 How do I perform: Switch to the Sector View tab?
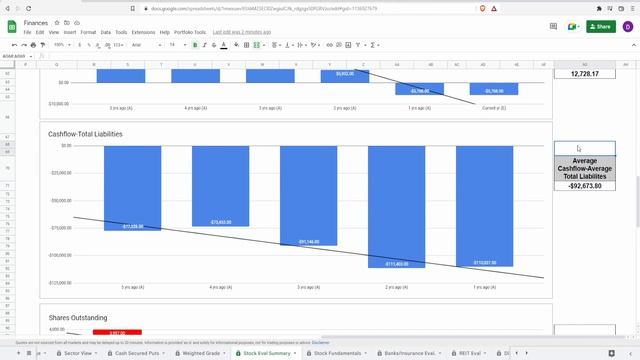(78, 353)
